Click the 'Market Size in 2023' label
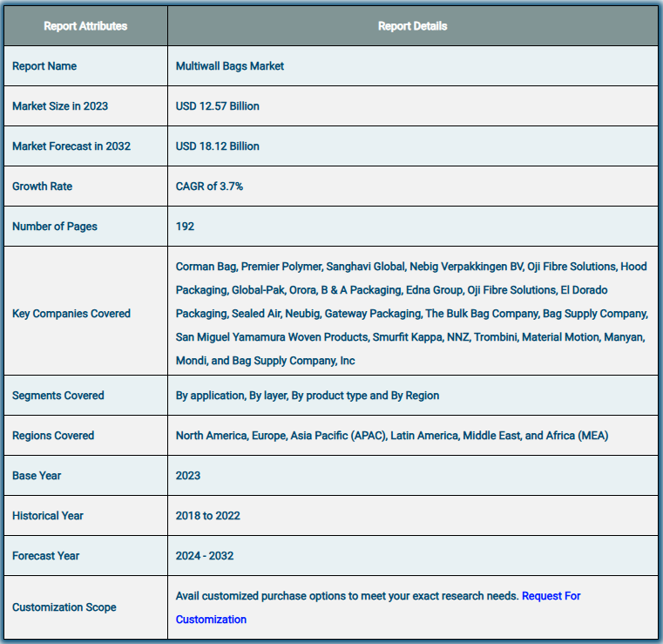 point(60,106)
